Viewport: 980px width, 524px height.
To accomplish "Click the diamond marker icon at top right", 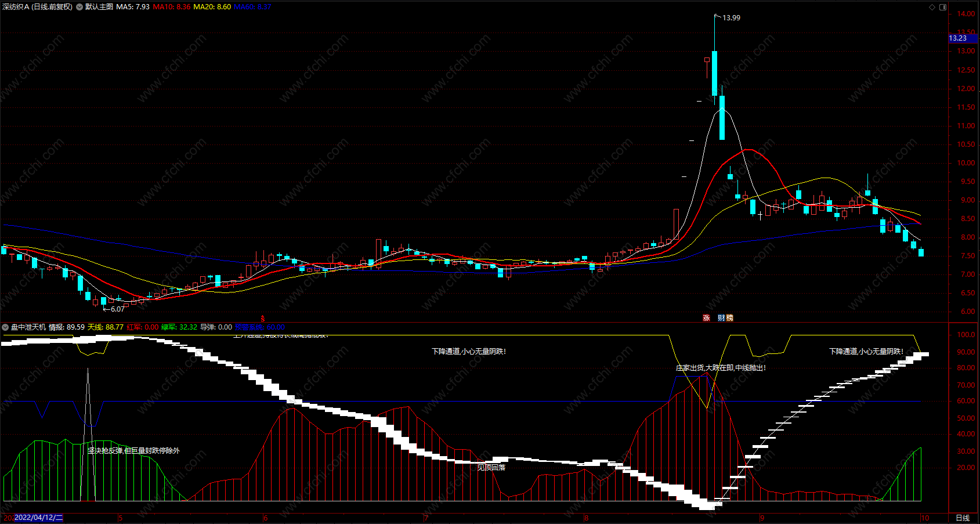I will click(x=932, y=7).
